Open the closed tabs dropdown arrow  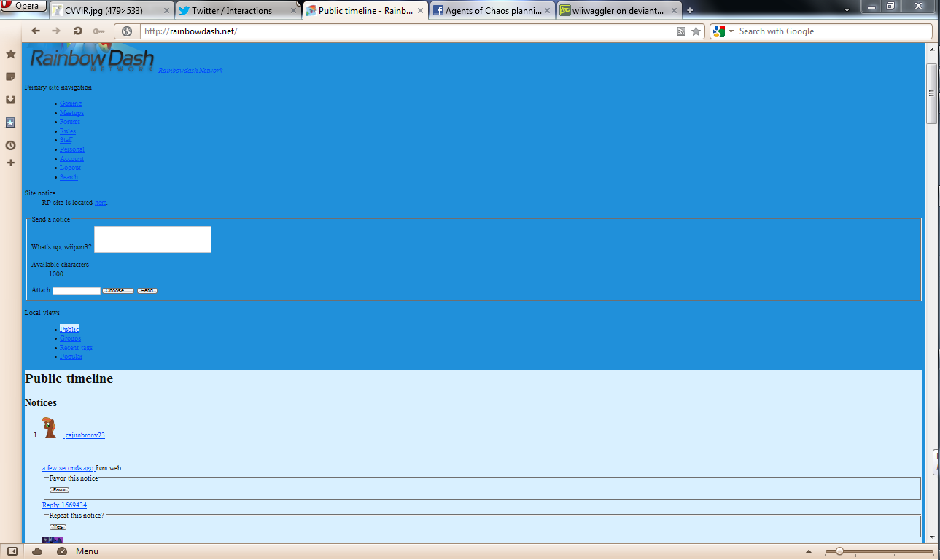click(x=847, y=10)
